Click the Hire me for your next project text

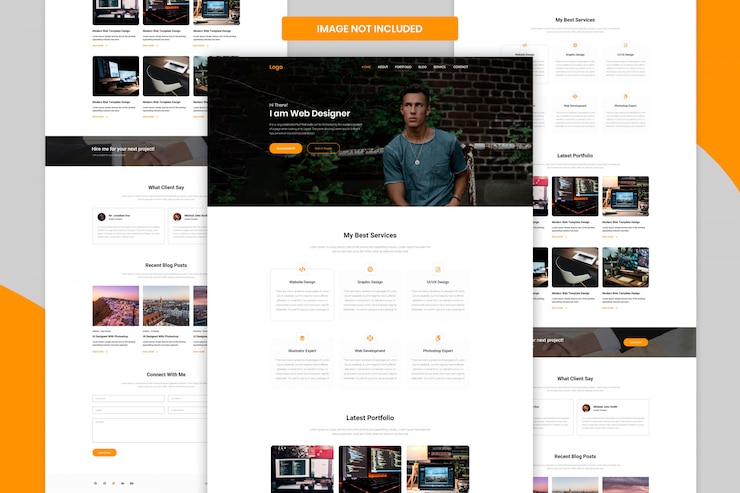point(123,149)
